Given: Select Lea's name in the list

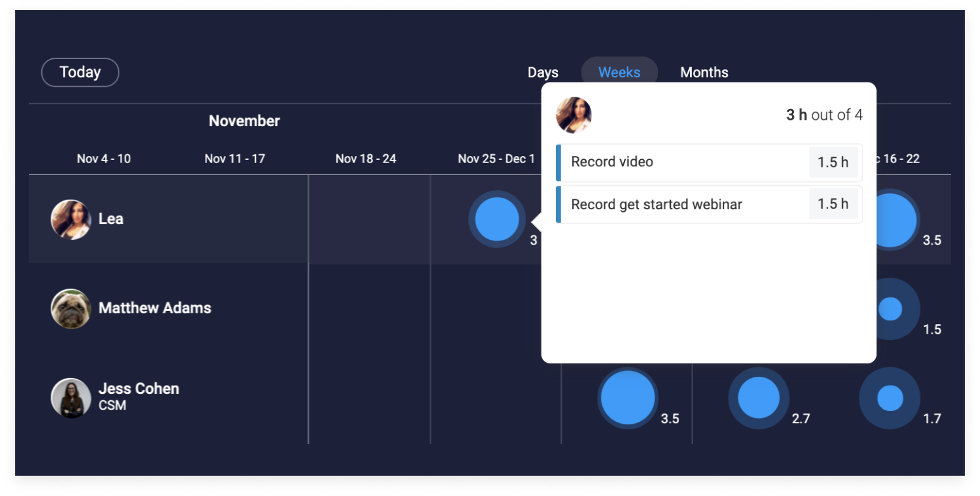Looking at the screenshot, I should pos(111,219).
